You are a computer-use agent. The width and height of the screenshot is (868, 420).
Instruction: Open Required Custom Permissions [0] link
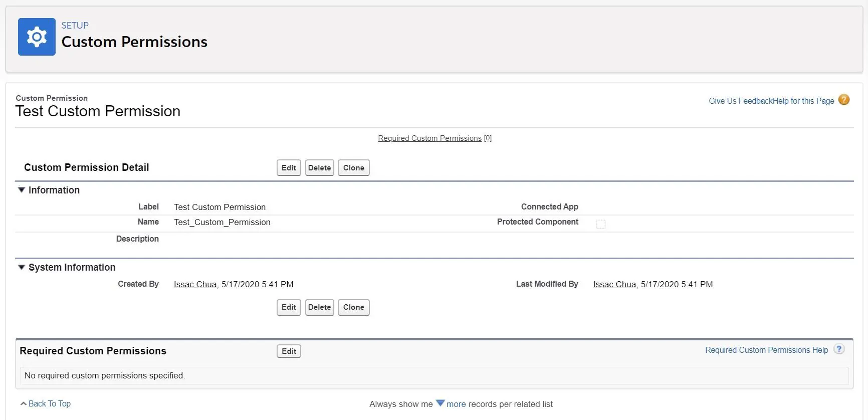435,138
